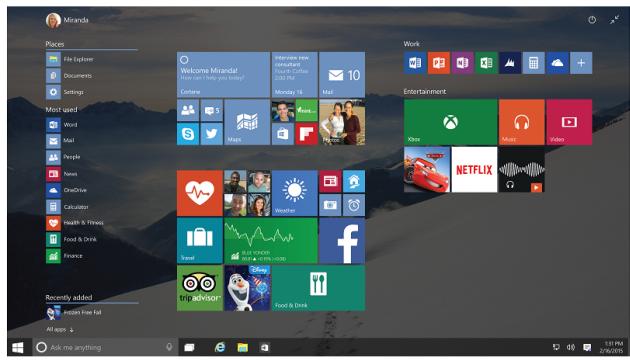Viewport: 630px width, 361px height.
Task: Open the Alarms clock small tile
Action: click(354, 205)
